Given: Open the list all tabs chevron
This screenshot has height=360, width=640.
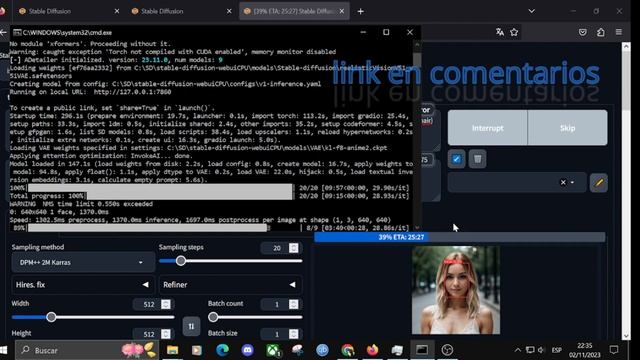Looking at the screenshot, I should [x=531, y=11].
